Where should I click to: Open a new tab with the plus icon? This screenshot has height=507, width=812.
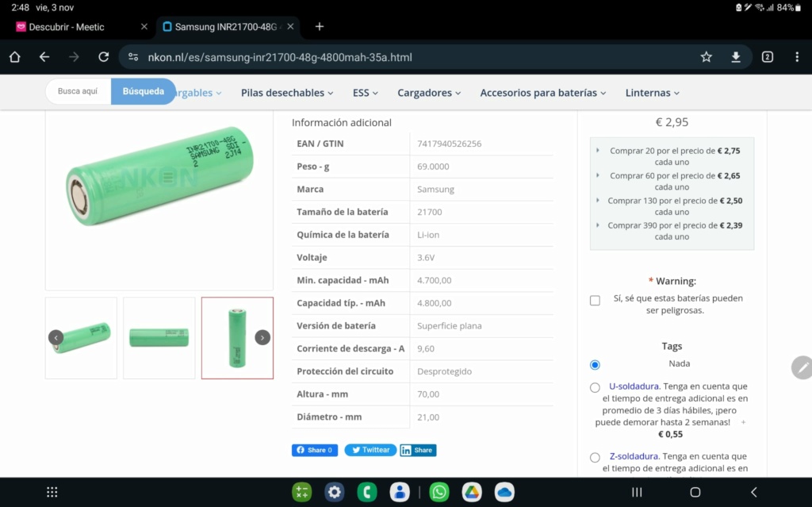[x=320, y=26]
